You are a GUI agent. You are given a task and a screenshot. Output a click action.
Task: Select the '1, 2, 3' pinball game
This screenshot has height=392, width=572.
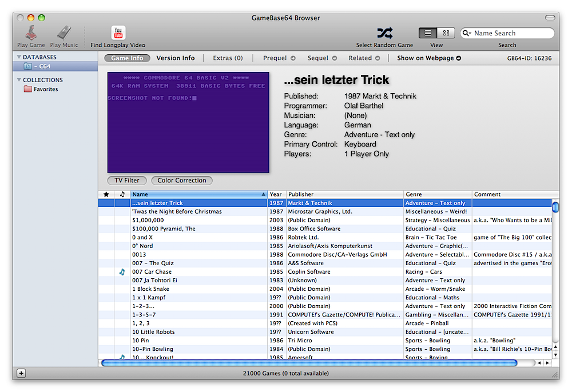click(x=325, y=323)
